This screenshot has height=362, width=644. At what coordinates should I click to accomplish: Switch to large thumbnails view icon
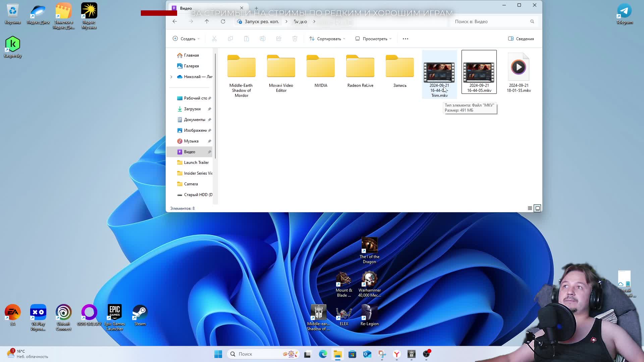tap(537, 208)
